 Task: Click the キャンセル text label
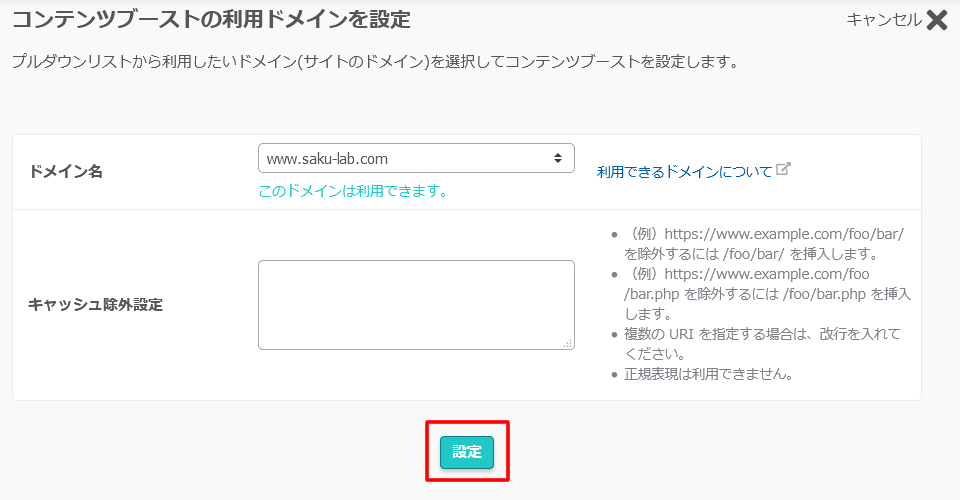click(x=883, y=20)
